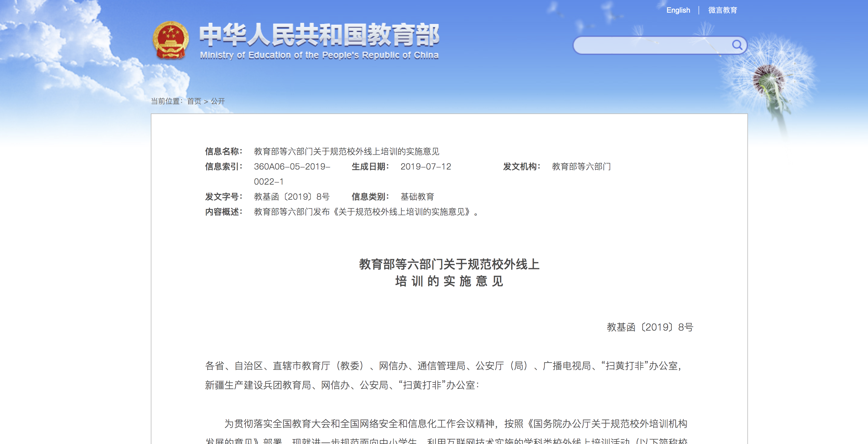Click the 生成日期 value 2019-07-12
This screenshot has height=444, width=868.
[x=426, y=166]
